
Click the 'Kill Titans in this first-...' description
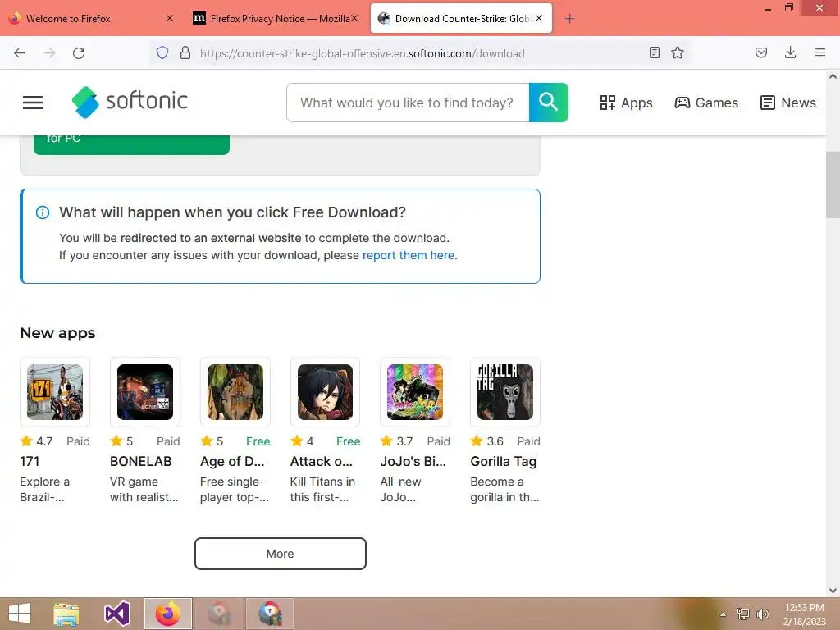pyautogui.click(x=322, y=489)
